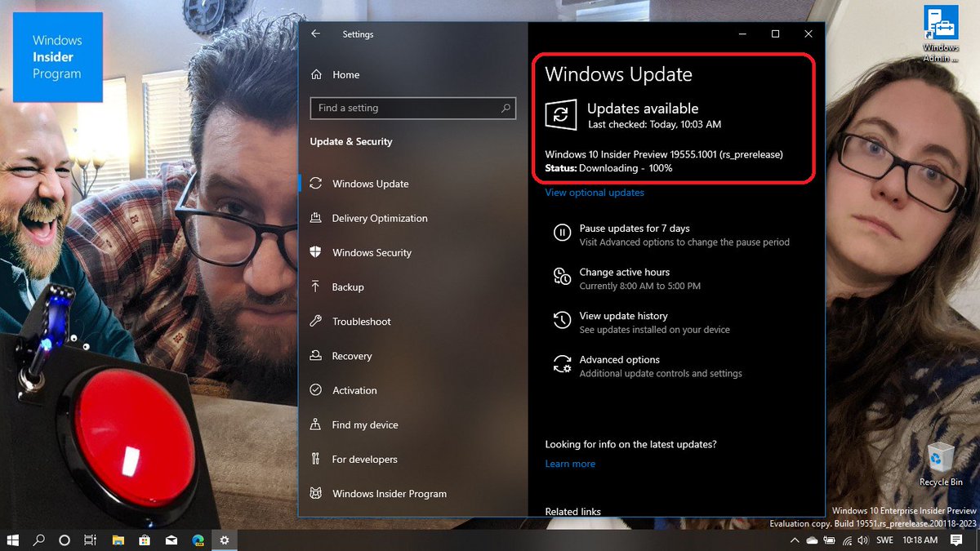
Task: Click the Backup upload arrow icon
Action: point(316,287)
